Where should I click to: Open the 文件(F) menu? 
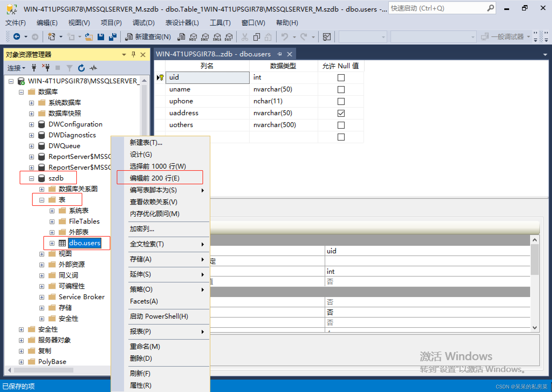[16, 23]
